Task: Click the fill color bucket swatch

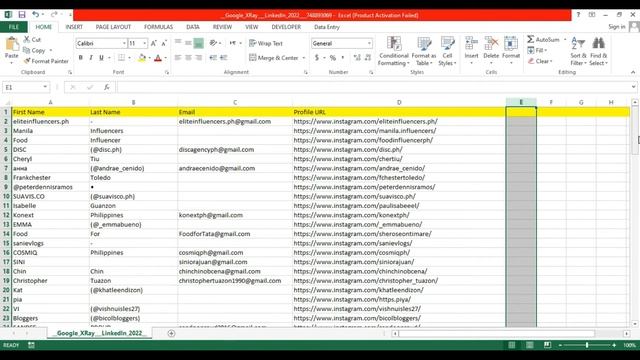Action: coord(141,58)
